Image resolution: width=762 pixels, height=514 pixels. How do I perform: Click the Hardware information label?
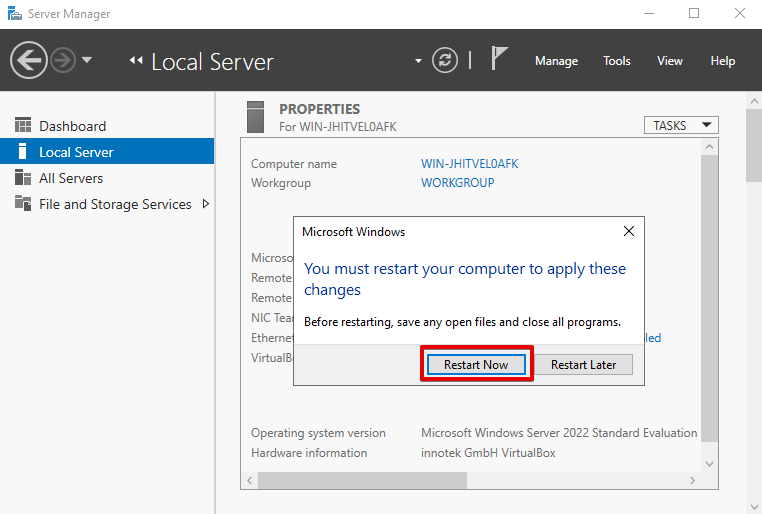(x=309, y=453)
